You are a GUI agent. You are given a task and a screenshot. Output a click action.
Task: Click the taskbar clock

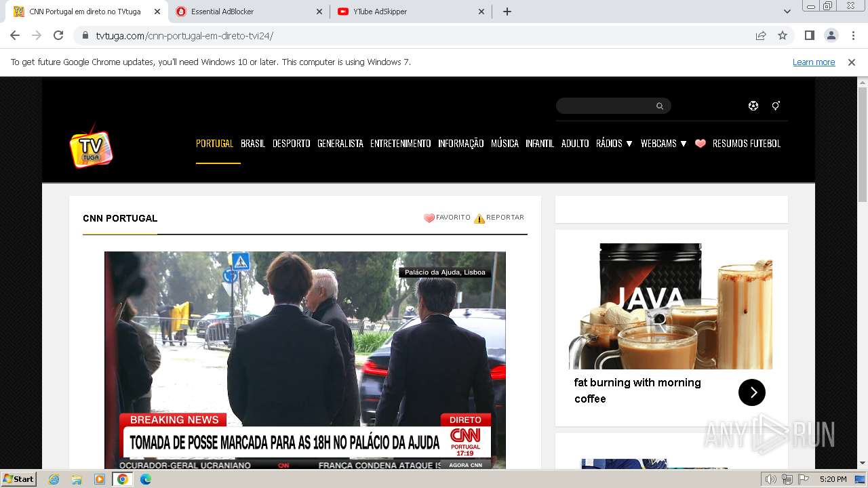coord(833,479)
